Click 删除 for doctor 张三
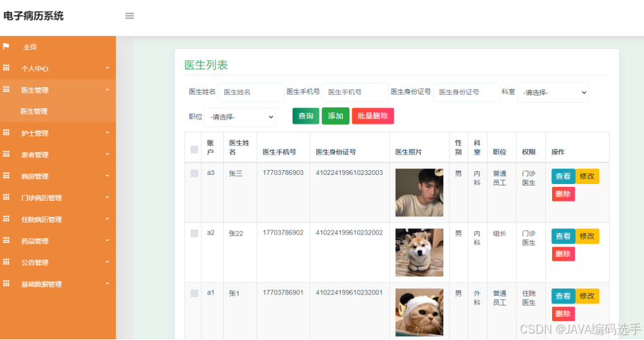The width and height of the screenshot is (644, 340). (x=563, y=194)
